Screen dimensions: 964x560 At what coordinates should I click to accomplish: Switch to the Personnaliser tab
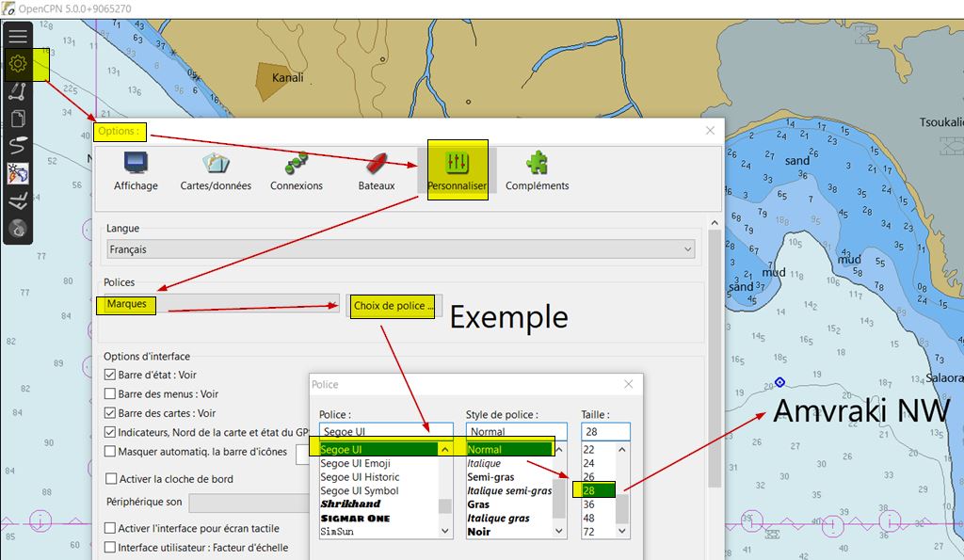tap(457, 169)
